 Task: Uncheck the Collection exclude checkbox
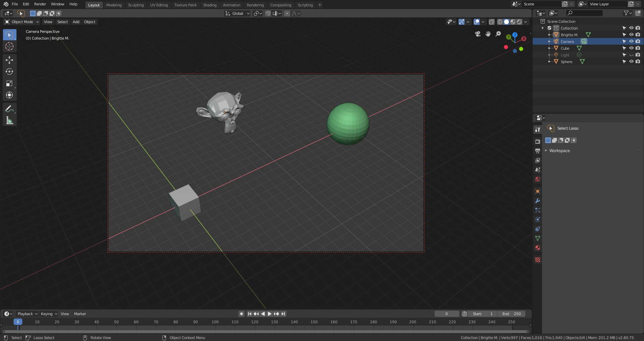(x=549, y=28)
